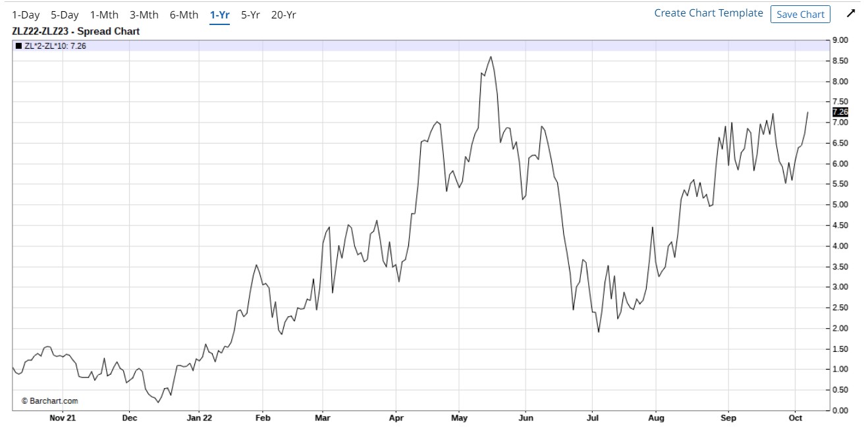Click the Feb x-axis label
This screenshot has width=868, height=448.
(263, 418)
